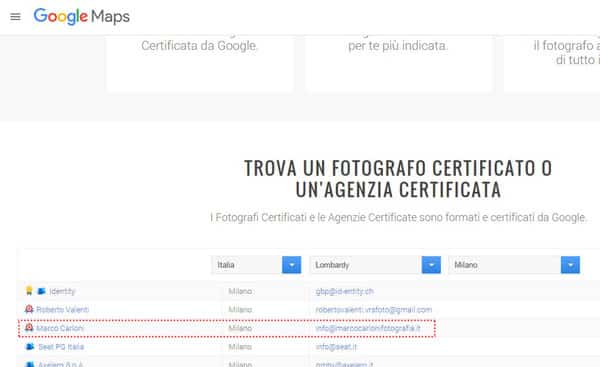This screenshot has width=600, height=367.
Task: Click the blue agency icon beside Axélero
Action: click(30, 364)
